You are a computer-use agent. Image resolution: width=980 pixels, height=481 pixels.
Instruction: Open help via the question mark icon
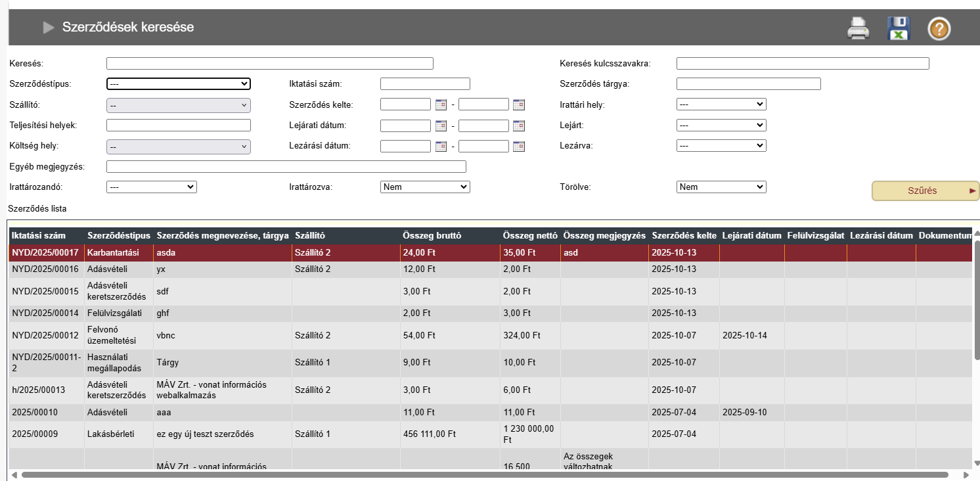(939, 28)
